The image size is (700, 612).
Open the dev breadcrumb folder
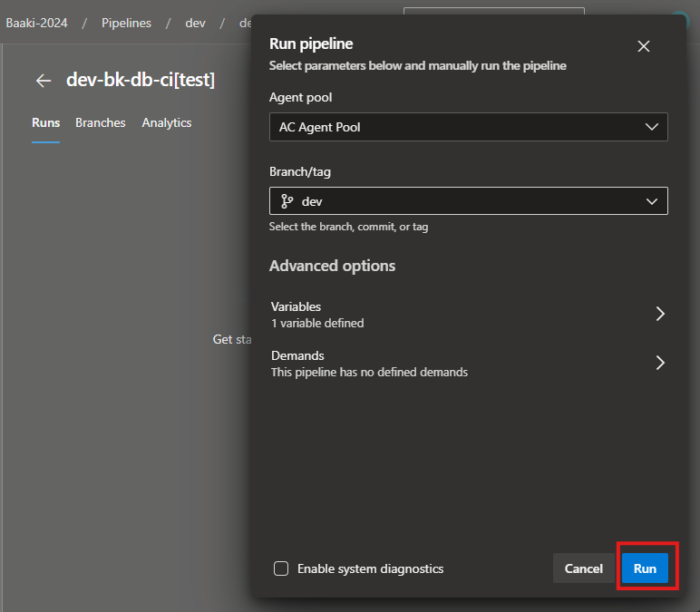click(195, 23)
